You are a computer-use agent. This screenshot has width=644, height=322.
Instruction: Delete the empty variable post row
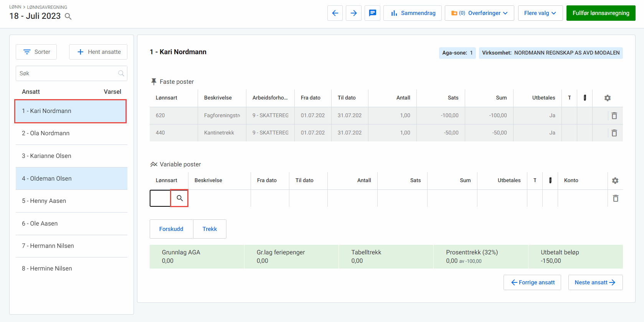tap(615, 198)
